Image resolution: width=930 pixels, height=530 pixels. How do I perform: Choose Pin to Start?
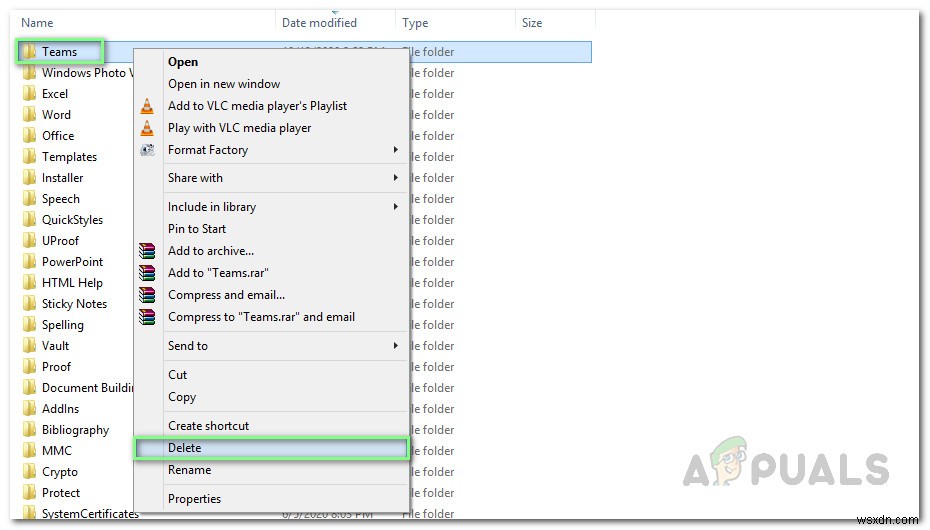(197, 229)
